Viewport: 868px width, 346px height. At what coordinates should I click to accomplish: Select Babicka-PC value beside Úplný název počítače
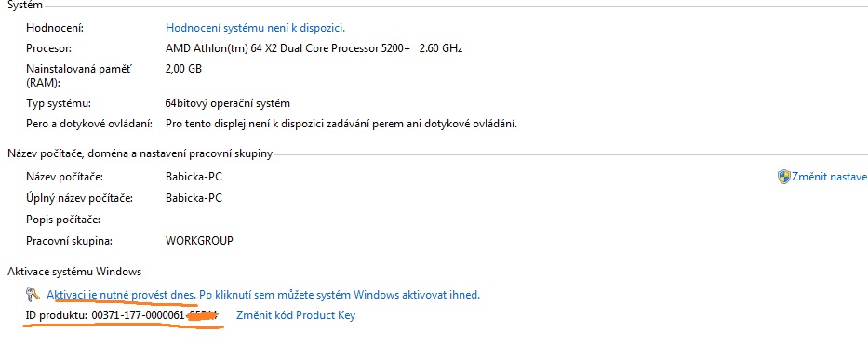click(194, 198)
